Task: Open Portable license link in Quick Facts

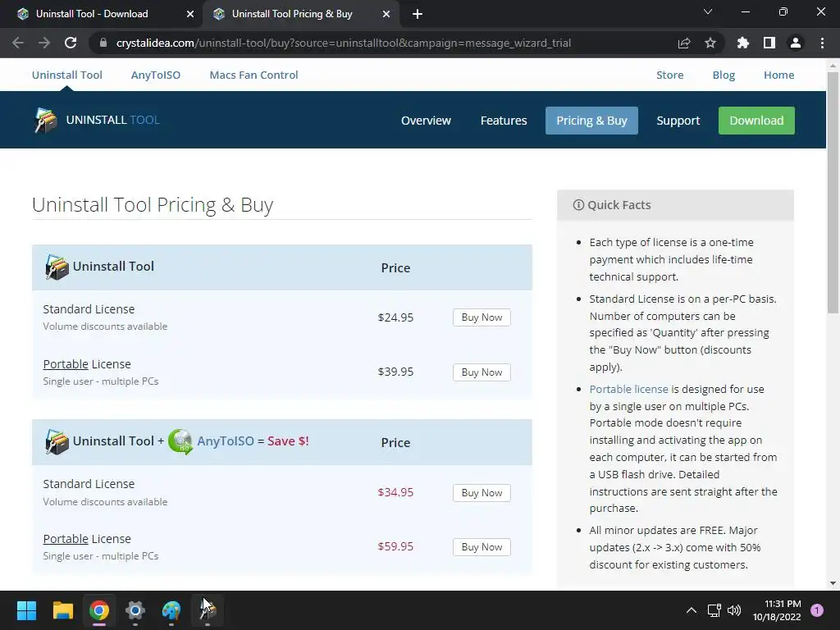Action: 628,389
